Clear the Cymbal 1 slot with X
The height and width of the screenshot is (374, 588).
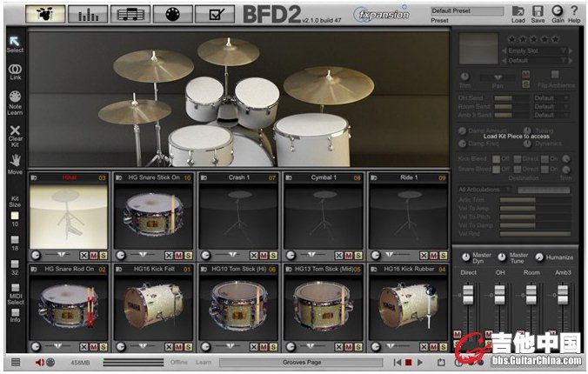click(339, 256)
